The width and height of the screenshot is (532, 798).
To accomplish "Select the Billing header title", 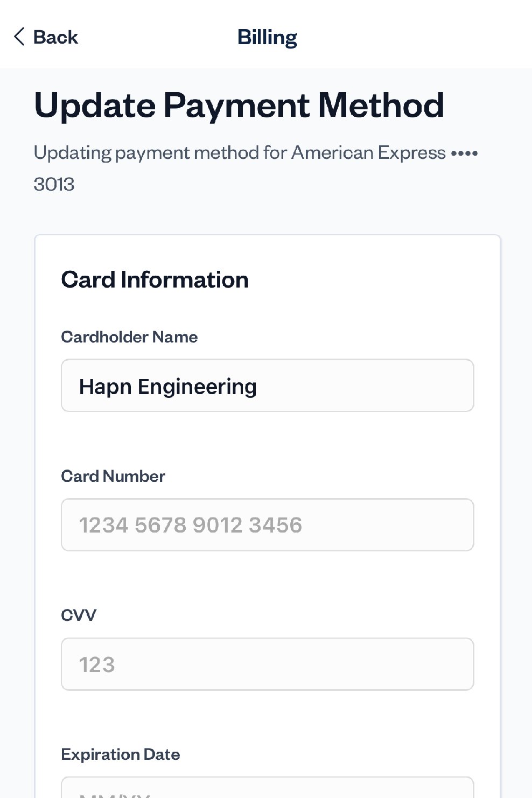I will click(x=267, y=37).
